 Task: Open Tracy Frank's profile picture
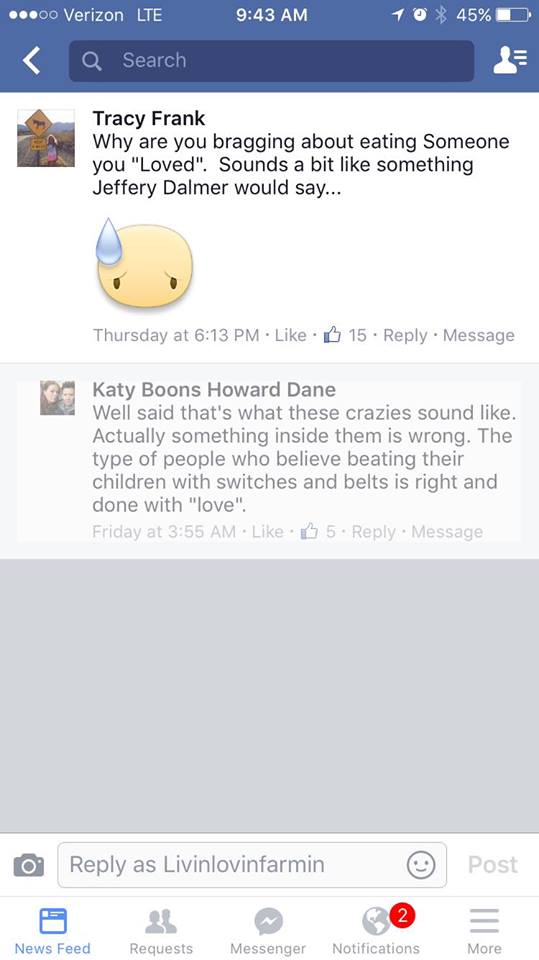tap(46, 138)
